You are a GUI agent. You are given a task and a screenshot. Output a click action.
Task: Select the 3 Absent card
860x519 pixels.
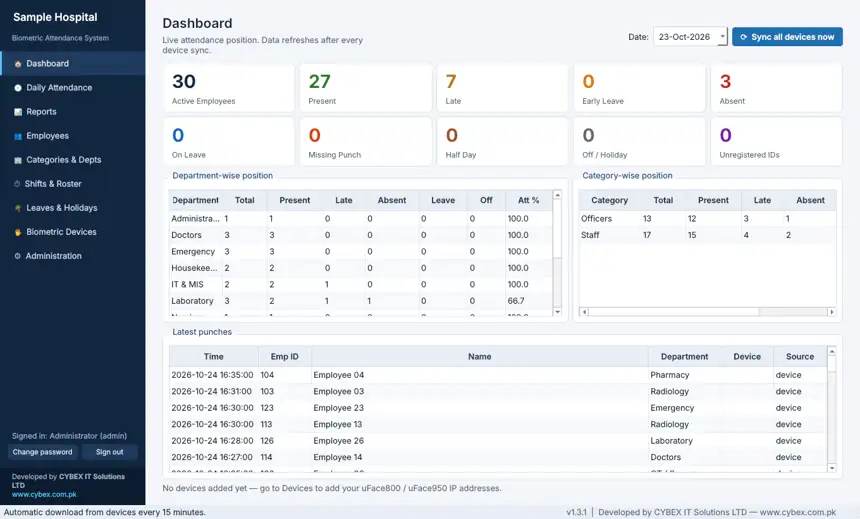(x=776, y=88)
